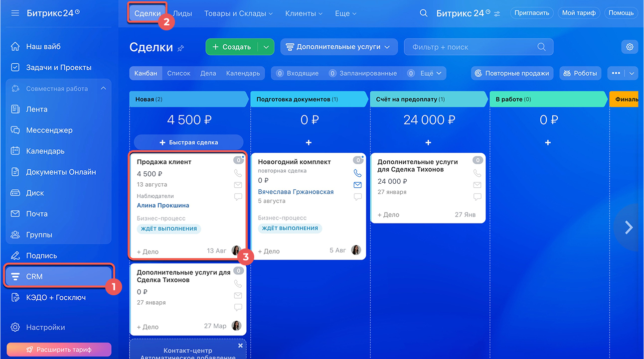Switch to the Список view tab
The image size is (644, 359).
[x=178, y=73]
